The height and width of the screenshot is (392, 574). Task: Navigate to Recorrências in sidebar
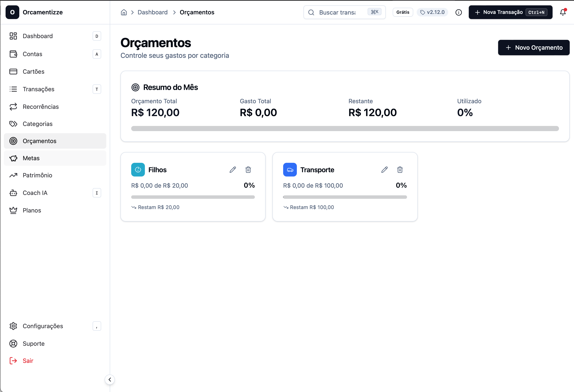pos(41,107)
